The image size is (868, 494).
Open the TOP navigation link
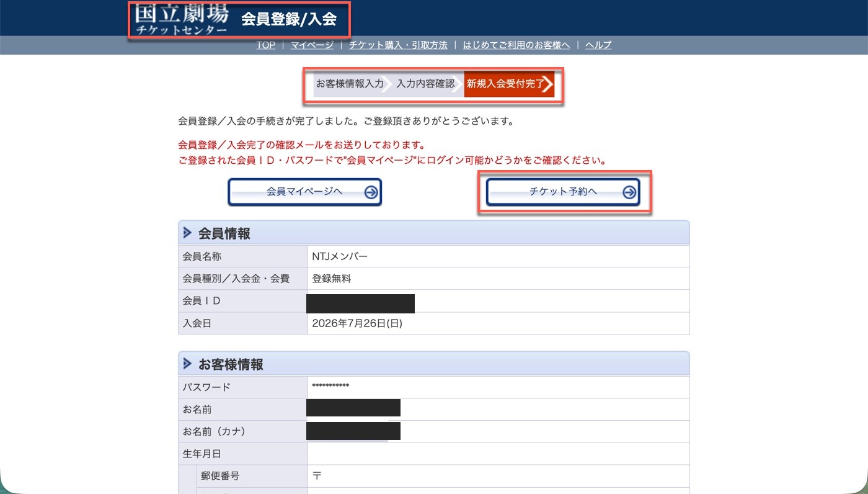pos(266,45)
